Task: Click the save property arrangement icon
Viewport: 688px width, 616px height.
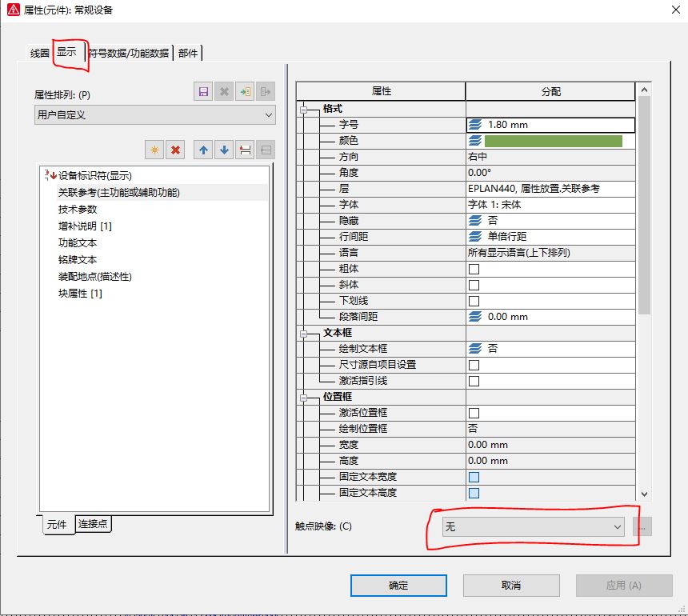Action: coord(204,92)
